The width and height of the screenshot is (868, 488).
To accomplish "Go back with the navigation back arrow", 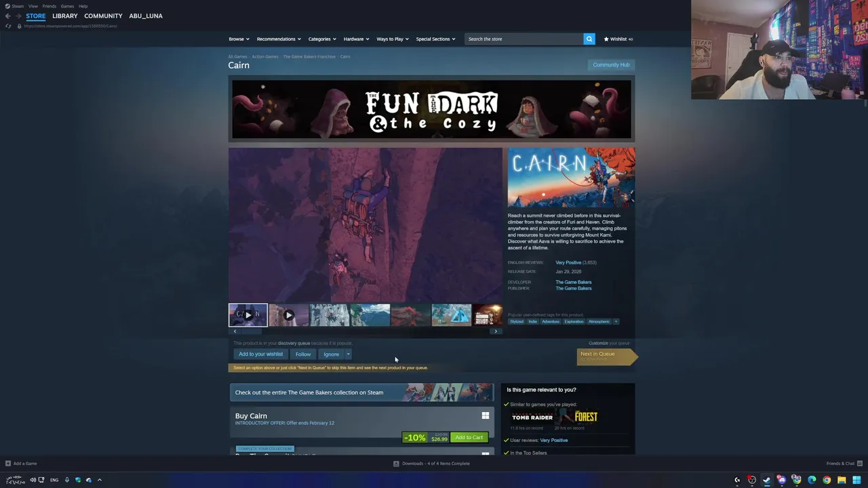I will (7, 16).
